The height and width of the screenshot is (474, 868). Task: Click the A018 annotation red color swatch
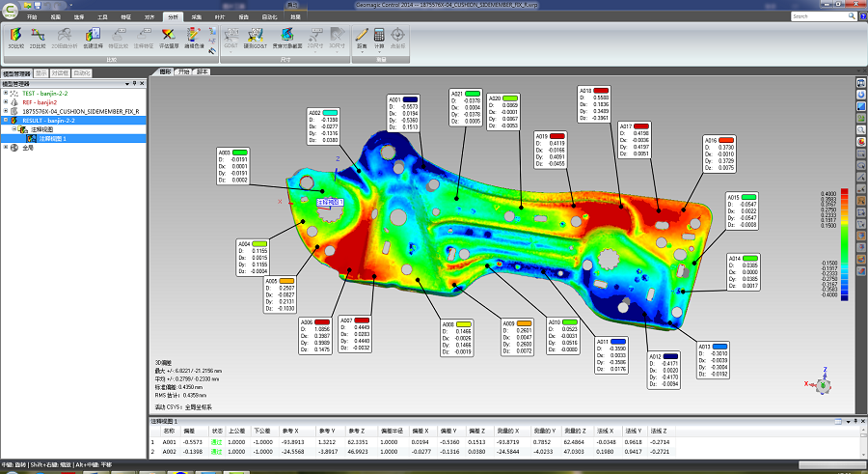pyautogui.click(x=601, y=90)
